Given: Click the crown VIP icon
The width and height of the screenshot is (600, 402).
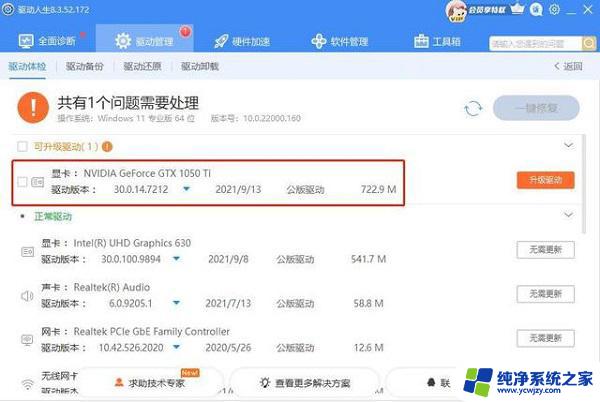Looking at the screenshot, I should click(x=517, y=9).
